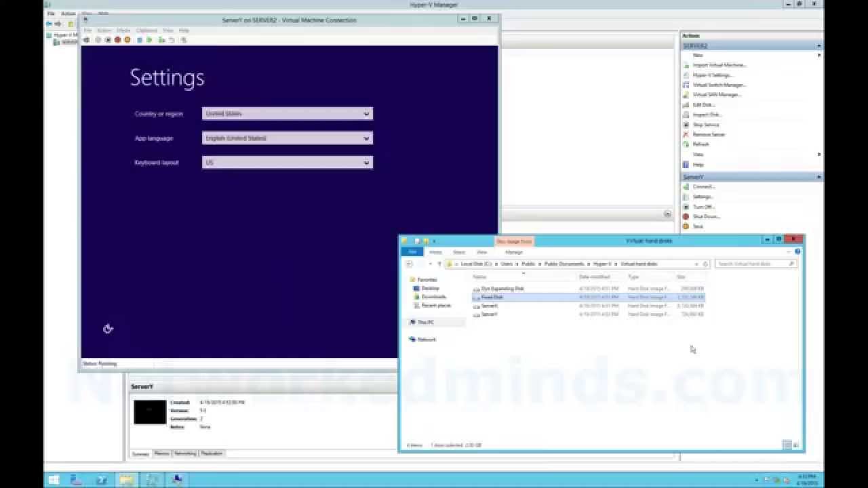Open the Manage tab in Explorer ribbon
868x488 pixels.
tap(514, 252)
